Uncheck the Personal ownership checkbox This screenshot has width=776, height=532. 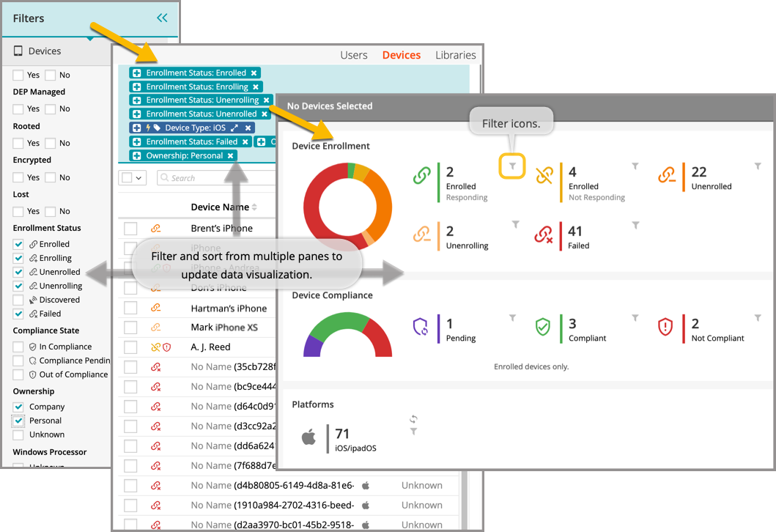18,421
